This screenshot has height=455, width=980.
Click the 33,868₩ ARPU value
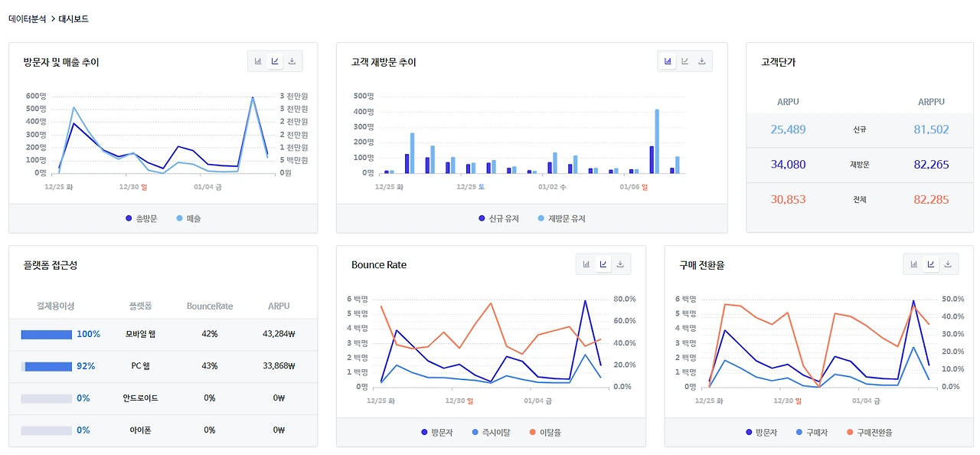pyautogui.click(x=279, y=366)
